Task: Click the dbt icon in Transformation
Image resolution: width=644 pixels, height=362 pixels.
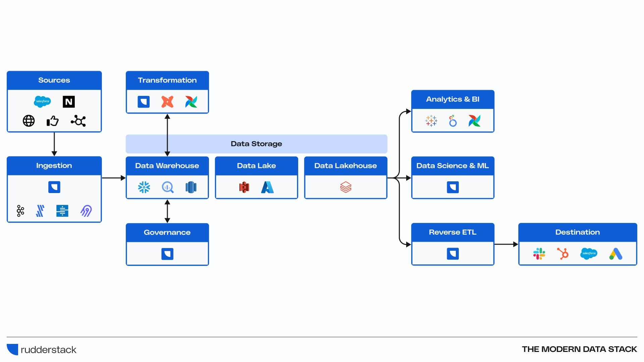Action: click(x=167, y=102)
